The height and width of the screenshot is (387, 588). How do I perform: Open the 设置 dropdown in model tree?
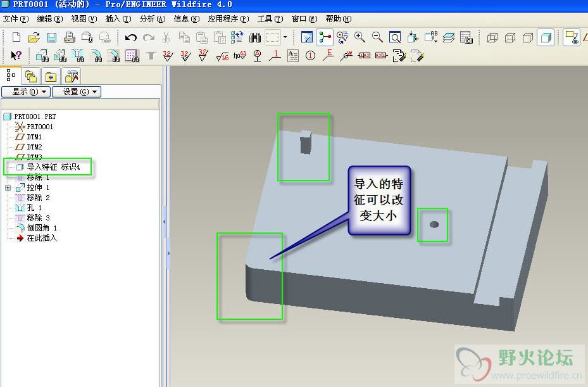[x=77, y=92]
